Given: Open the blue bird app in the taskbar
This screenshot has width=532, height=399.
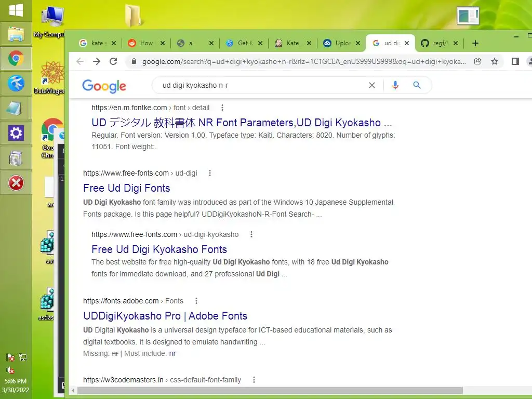Looking at the screenshot, I should (x=16, y=83).
